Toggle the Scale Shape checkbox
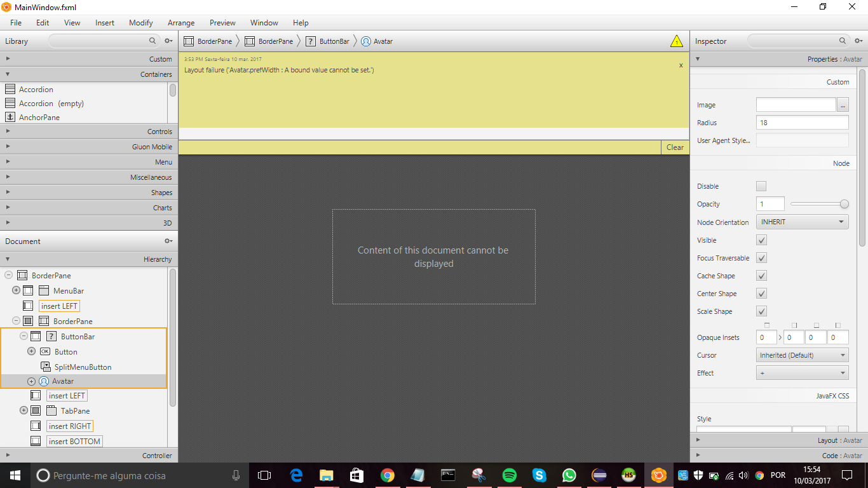 tap(761, 311)
